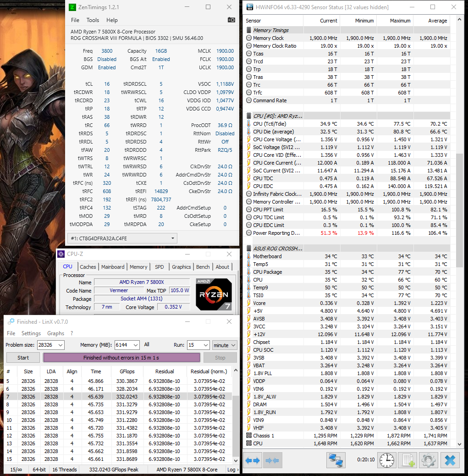
Task: Click HWiNFO Maximum column header
Action: (395, 21)
